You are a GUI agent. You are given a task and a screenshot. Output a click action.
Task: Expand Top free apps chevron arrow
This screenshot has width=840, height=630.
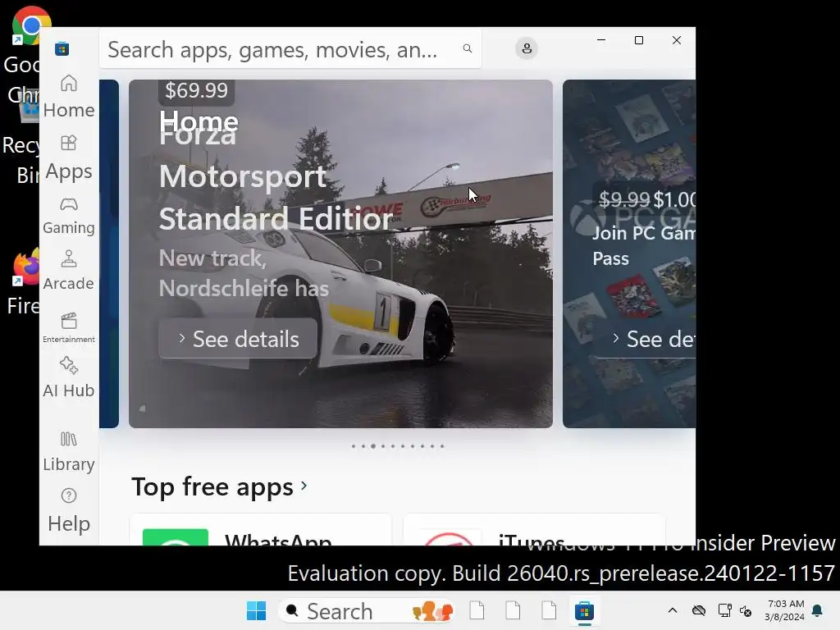pos(304,486)
